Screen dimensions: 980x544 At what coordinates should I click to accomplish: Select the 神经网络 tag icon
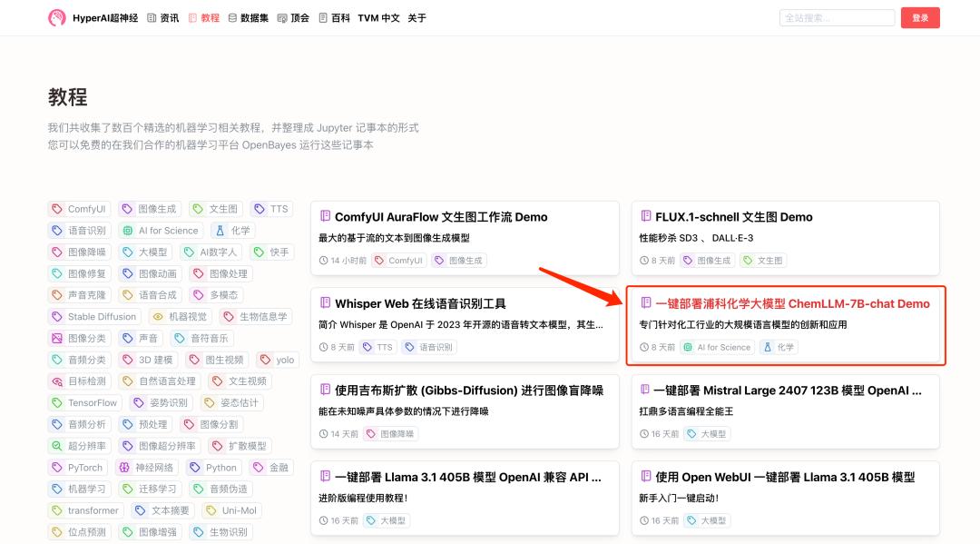[x=124, y=468]
